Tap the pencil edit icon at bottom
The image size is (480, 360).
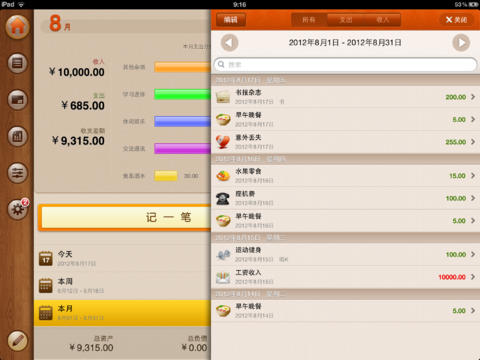coord(17,341)
